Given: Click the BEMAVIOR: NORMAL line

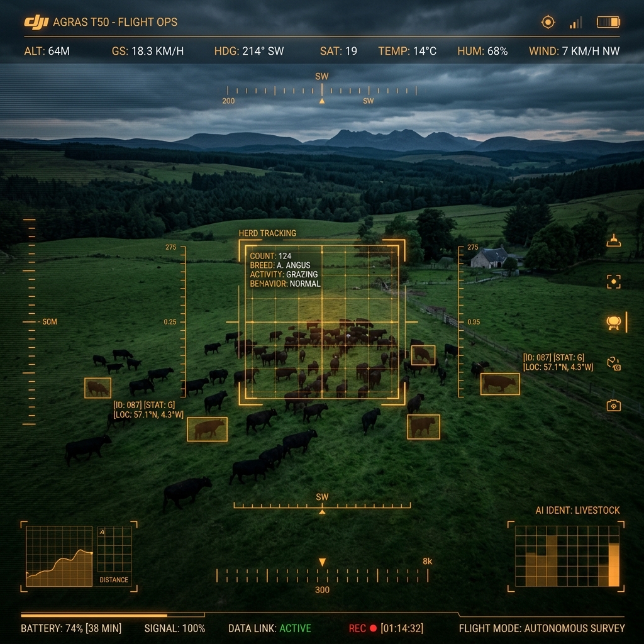Looking at the screenshot, I should coord(285,284).
